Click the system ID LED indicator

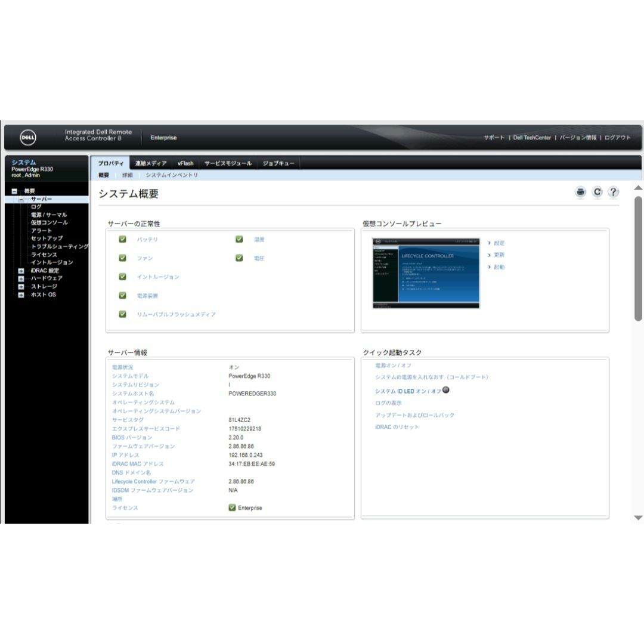[445, 390]
